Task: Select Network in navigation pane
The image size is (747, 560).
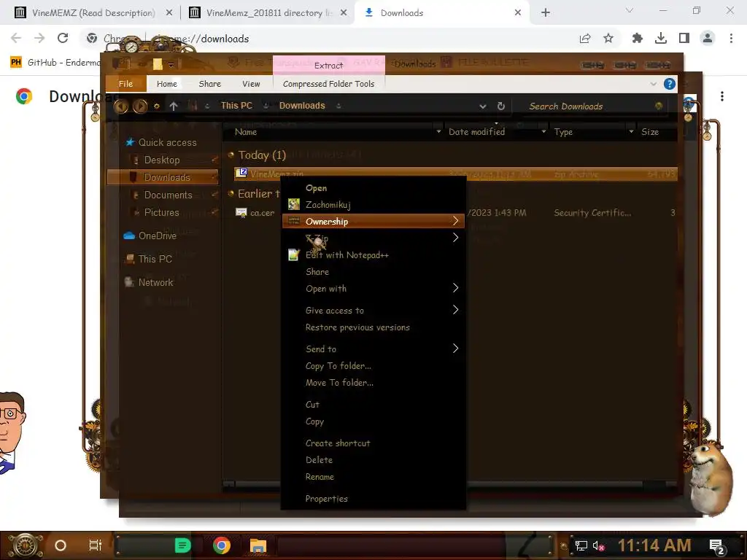Action: 155,282
